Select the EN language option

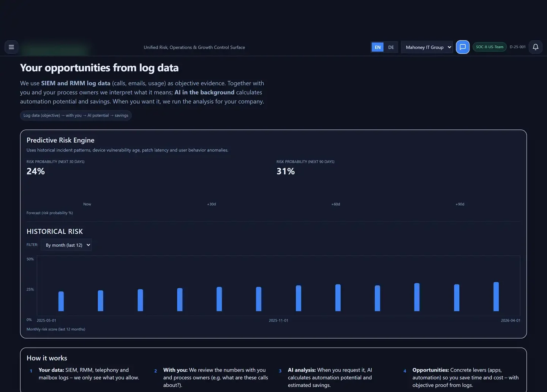[377, 47]
